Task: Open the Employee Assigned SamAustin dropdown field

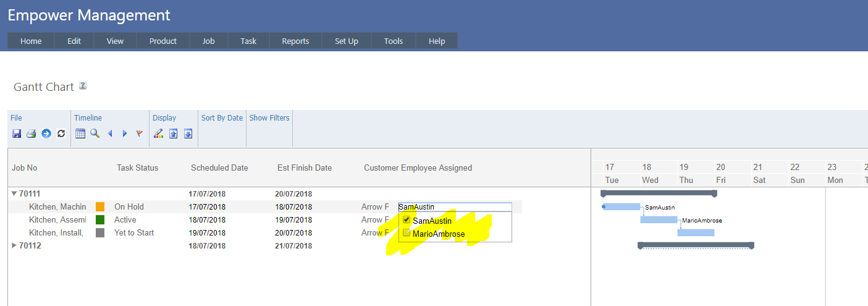Action: (x=455, y=207)
